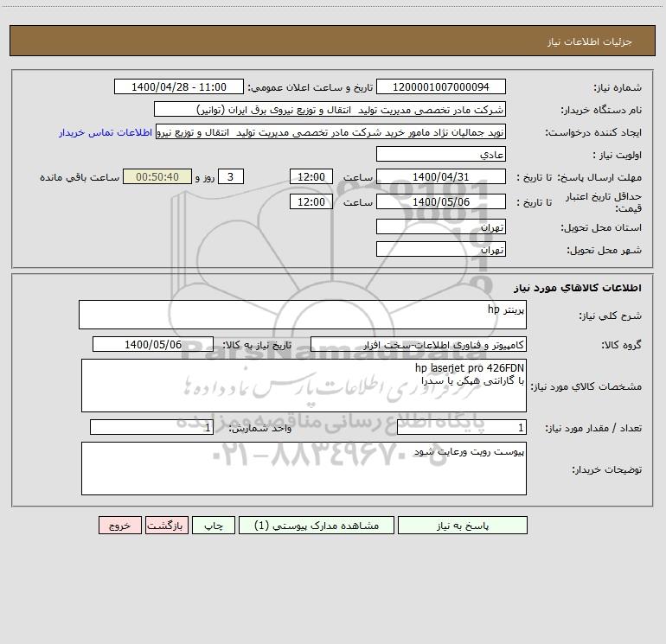Viewport: 666px width, 644px height.
Task: Click the اولویت نیاز field showing عادی
Action: (441, 154)
